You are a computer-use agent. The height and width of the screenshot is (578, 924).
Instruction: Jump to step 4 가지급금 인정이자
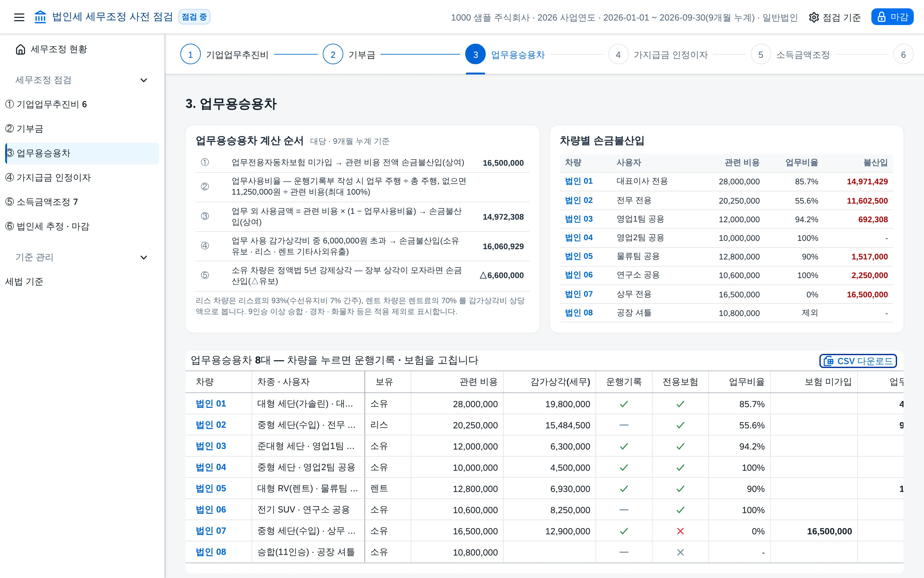coord(658,55)
